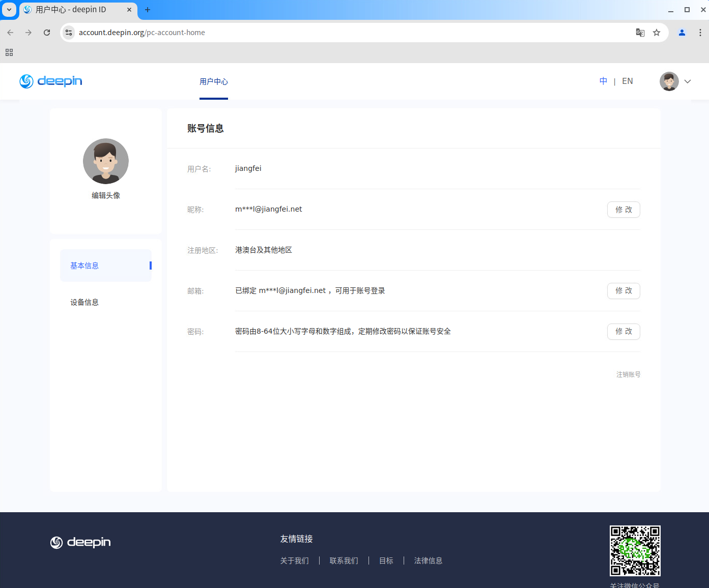
Task: Click the deepin logo in the footer
Action: tap(80, 542)
